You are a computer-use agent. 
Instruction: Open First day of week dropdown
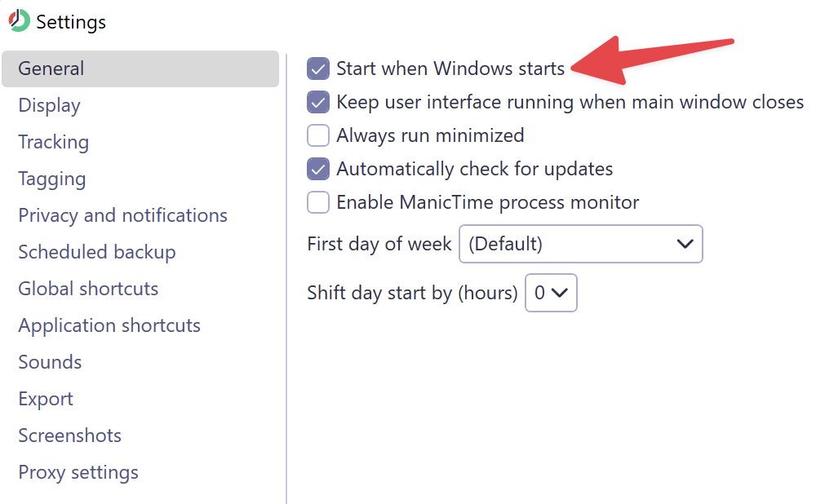581,244
